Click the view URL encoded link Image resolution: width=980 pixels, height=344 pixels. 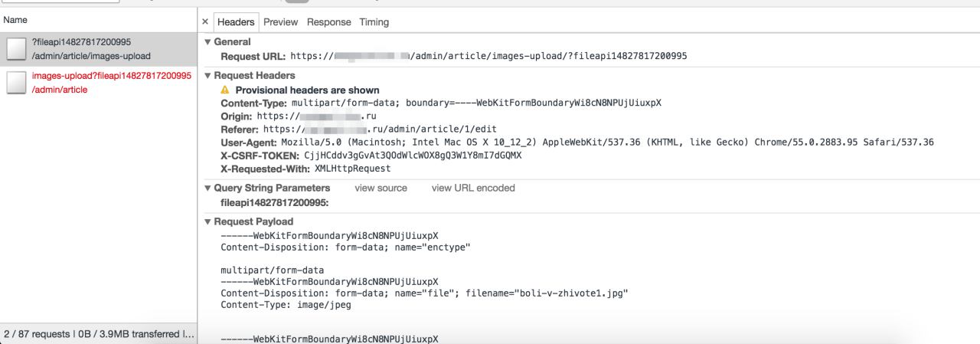coord(473,188)
